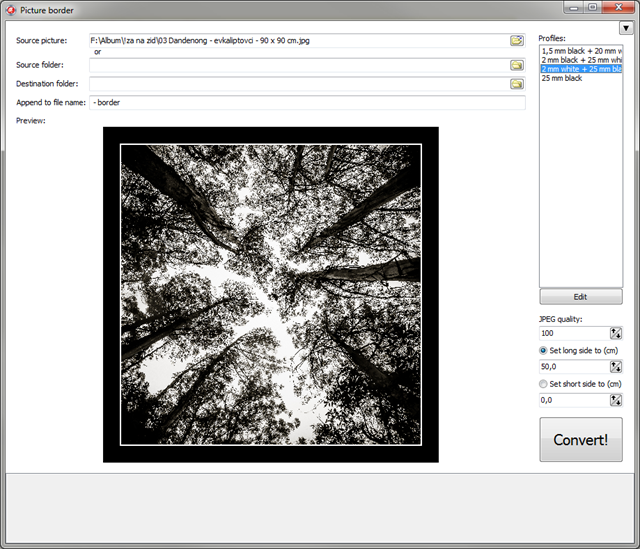The height and width of the screenshot is (549, 640).
Task: Open source folder browse icon
Action: (x=517, y=65)
